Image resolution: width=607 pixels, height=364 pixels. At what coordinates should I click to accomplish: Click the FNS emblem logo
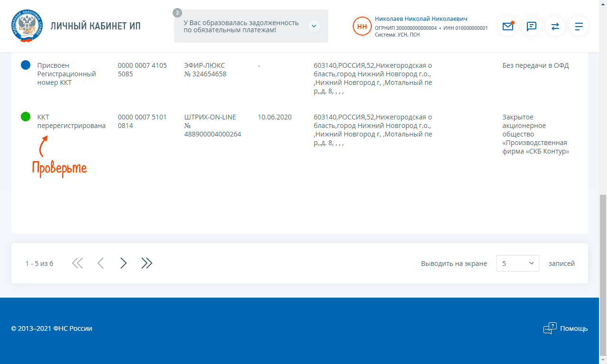(26, 26)
